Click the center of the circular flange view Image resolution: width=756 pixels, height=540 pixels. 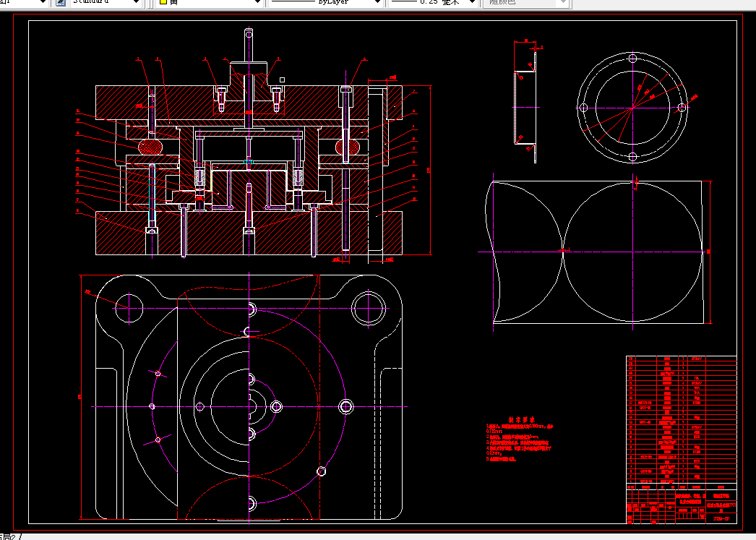[x=632, y=108]
